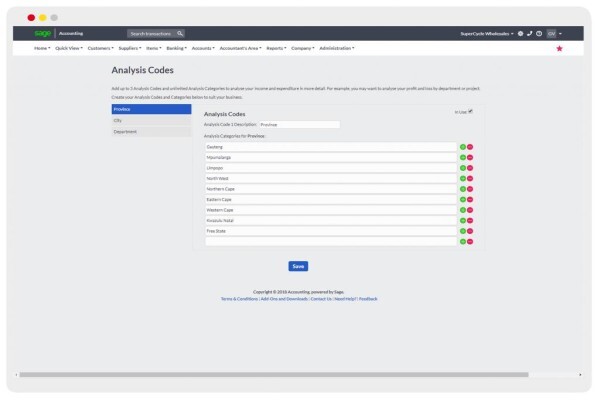Open the settings gear icon in header
The height and width of the screenshot is (400, 600).
(x=520, y=34)
